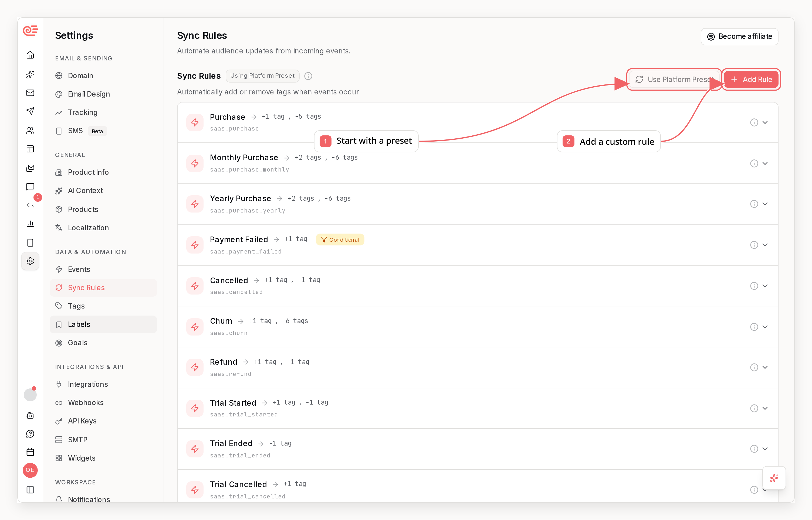This screenshot has width=812, height=520.
Task: Toggle the sidebar panel collapse icon
Action: 30,490
